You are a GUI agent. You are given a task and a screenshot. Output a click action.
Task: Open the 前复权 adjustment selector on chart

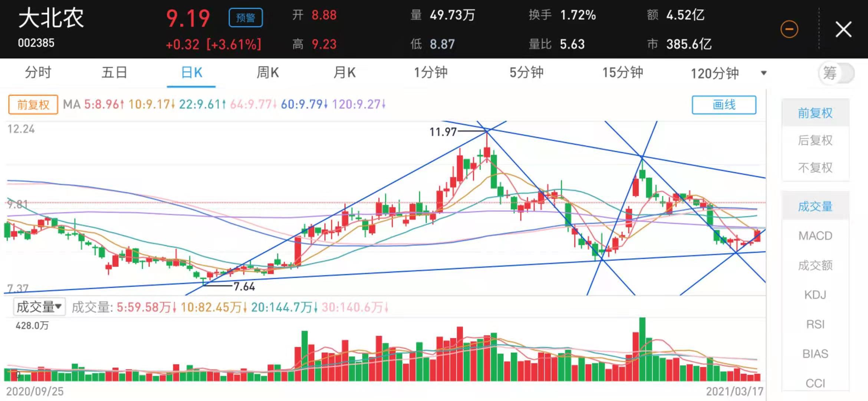point(33,105)
